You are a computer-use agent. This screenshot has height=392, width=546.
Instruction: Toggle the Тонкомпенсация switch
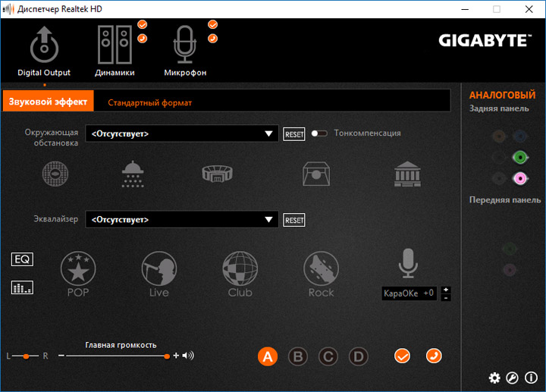tap(319, 133)
